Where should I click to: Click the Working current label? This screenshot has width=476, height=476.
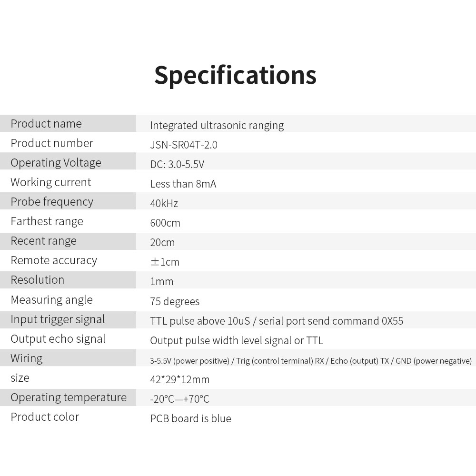pyautogui.click(x=51, y=182)
